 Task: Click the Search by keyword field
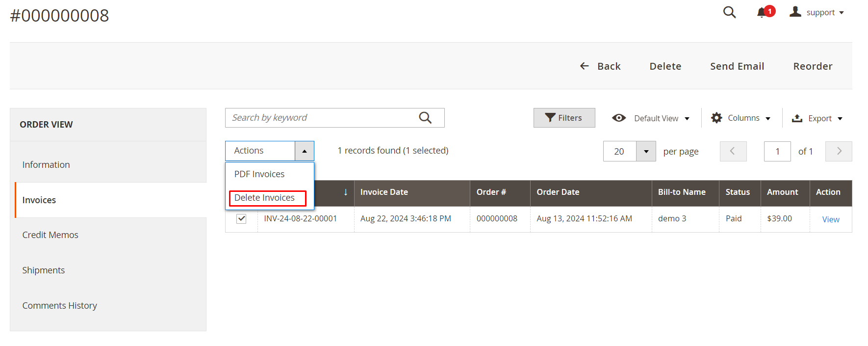pos(321,118)
